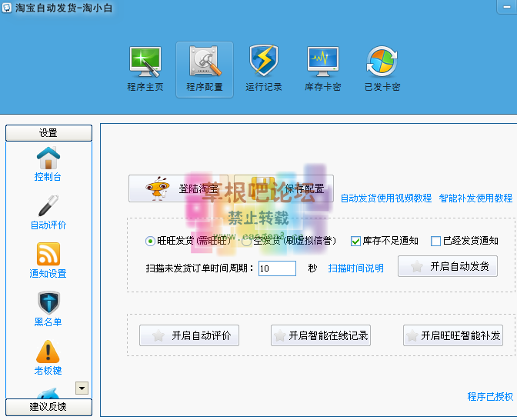
Task: Open the 自动发货使用视频教程 link
Action: (x=386, y=198)
